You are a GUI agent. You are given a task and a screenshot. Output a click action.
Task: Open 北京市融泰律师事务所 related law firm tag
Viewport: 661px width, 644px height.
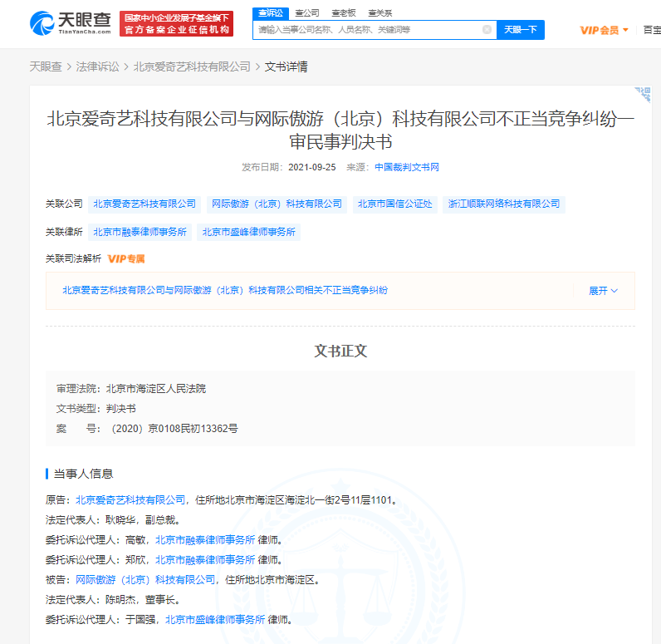click(x=140, y=232)
